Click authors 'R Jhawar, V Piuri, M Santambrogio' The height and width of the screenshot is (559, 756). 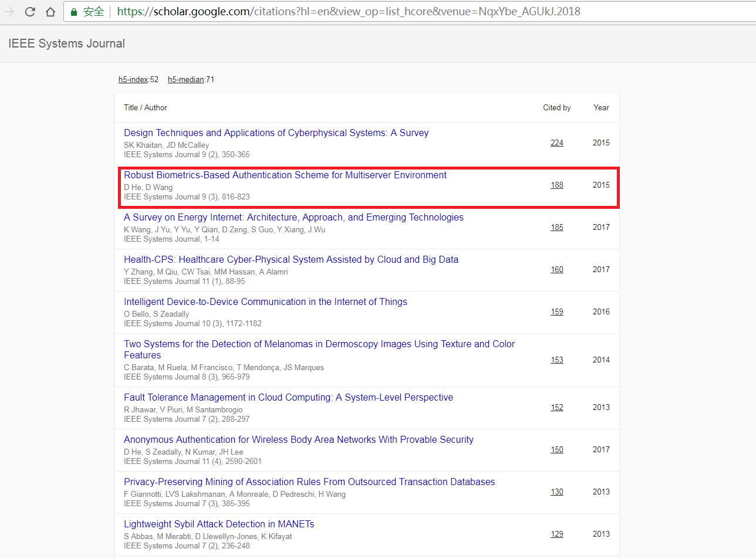[x=183, y=410]
